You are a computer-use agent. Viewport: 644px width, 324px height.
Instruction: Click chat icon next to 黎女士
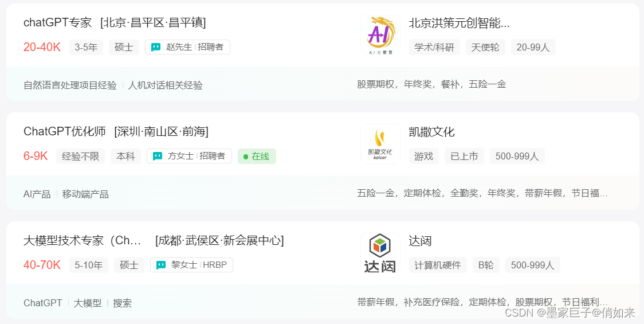[x=162, y=265]
